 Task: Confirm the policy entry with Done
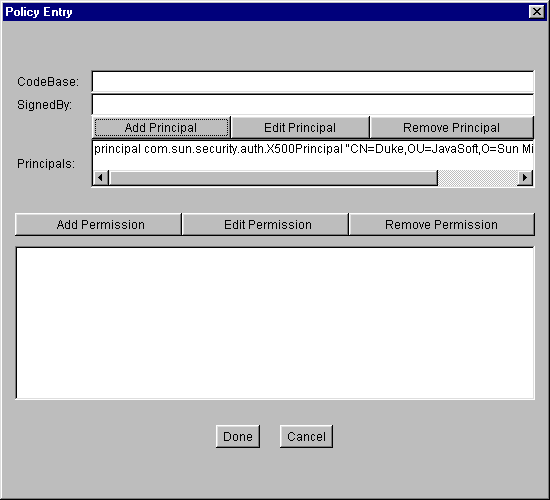point(238,436)
